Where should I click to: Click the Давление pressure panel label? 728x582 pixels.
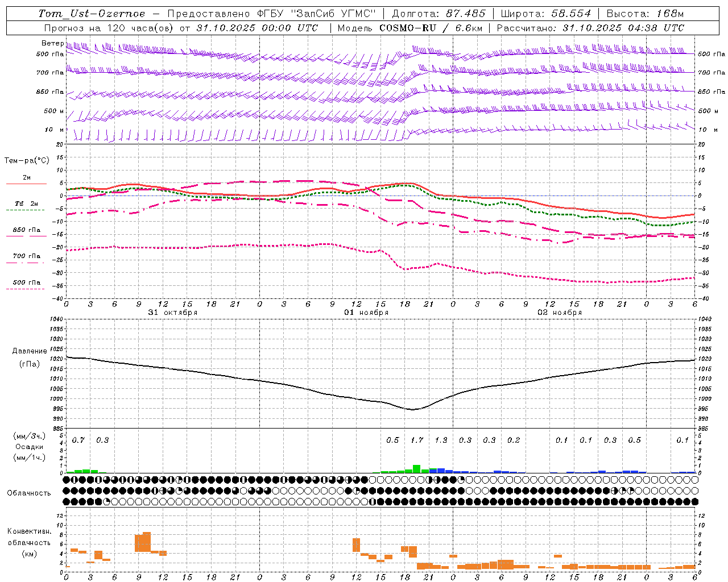(x=30, y=351)
